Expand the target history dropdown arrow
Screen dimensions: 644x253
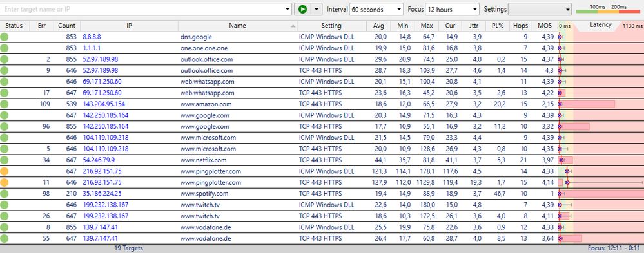coord(288,9)
